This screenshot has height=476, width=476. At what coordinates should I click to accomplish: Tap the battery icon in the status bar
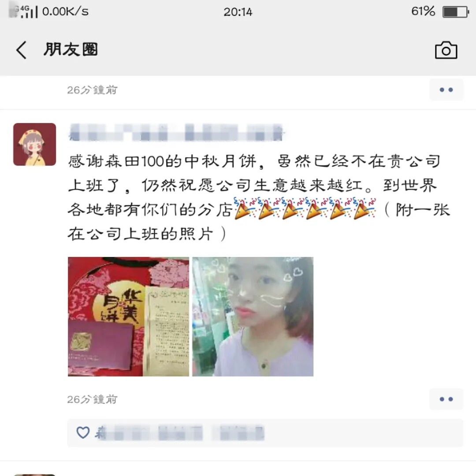pos(456,12)
